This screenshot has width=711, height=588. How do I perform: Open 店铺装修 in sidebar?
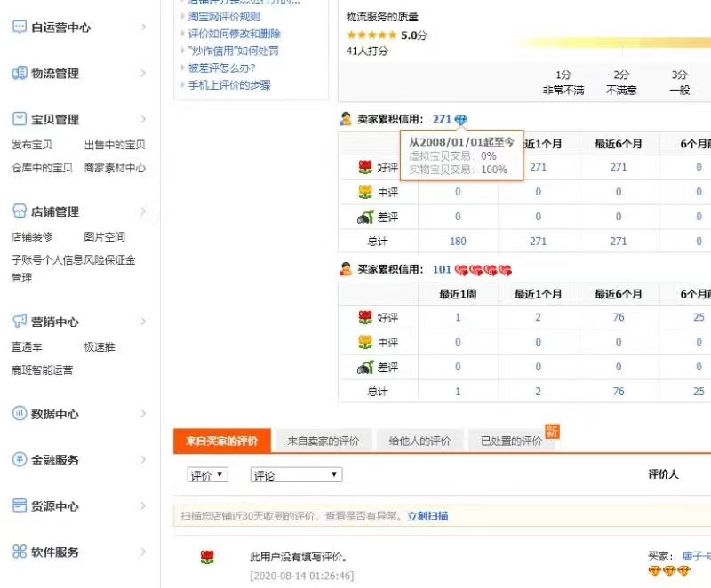pyautogui.click(x=32, y=237)
